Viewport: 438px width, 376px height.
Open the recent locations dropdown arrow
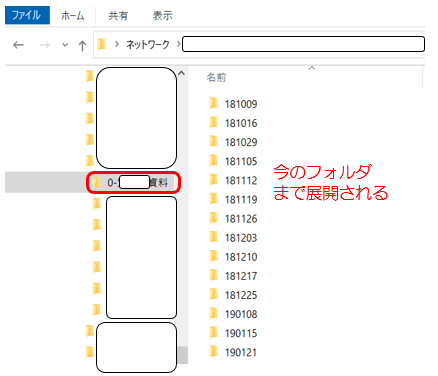pos(65,45)
